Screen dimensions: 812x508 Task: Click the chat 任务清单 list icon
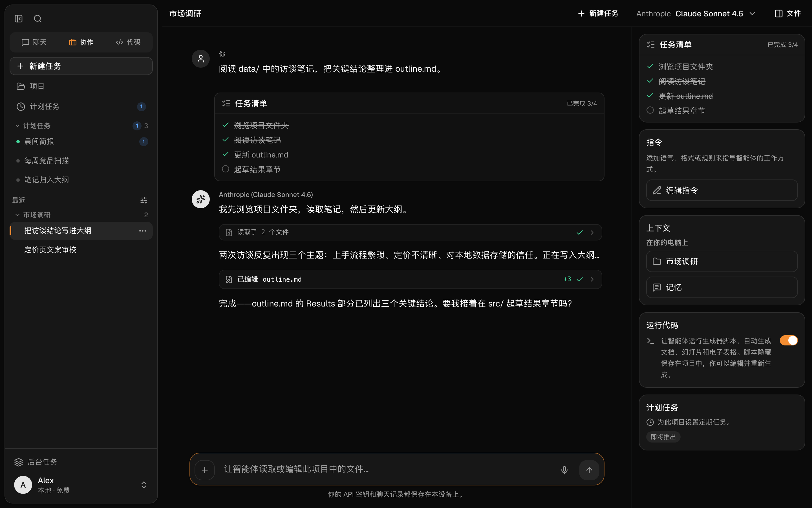(x=226, y=104)
